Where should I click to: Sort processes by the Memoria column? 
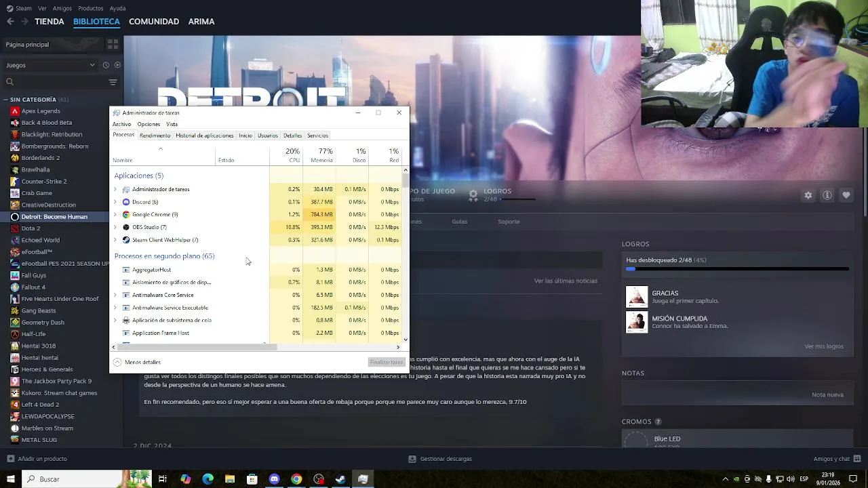319,155
